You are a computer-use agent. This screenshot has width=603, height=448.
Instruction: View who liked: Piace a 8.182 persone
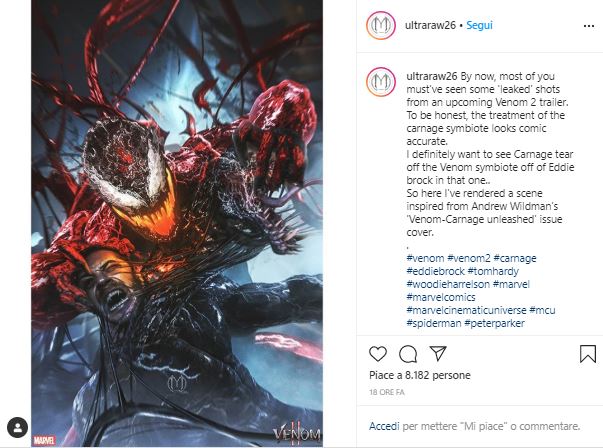[420, 375]
